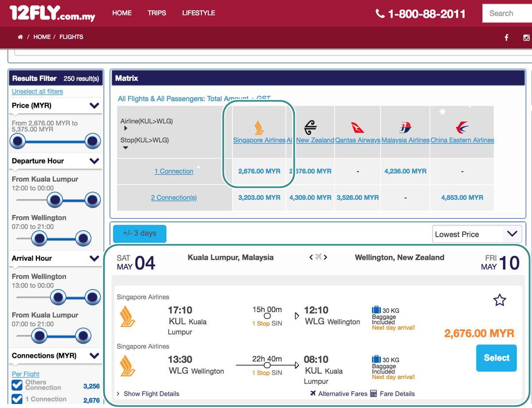532x408 pixels.
Task: Collapse the Price (MYR) filter section
Action: (x=94, y=105)
